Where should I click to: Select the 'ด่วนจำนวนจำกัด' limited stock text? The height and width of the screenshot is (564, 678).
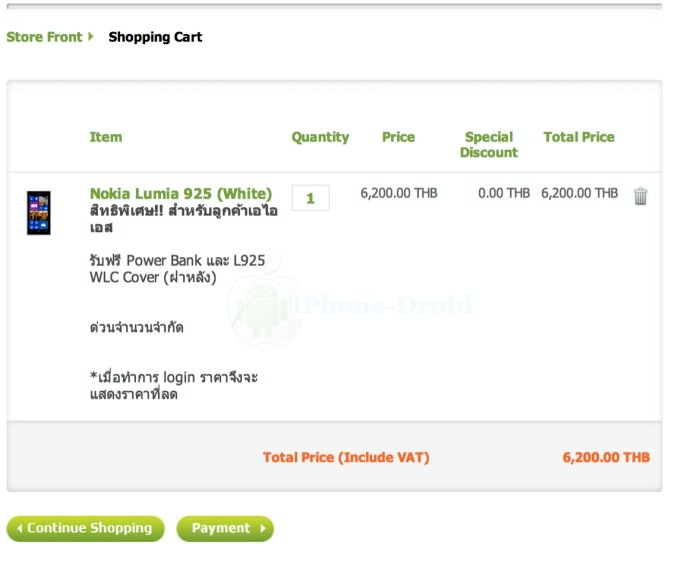click(x=137, y=327)
